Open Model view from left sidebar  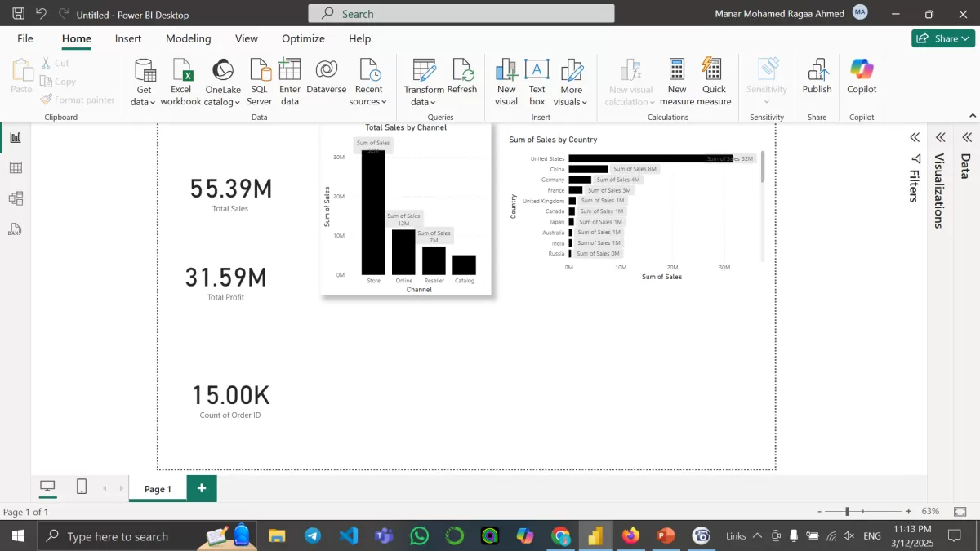16,198
